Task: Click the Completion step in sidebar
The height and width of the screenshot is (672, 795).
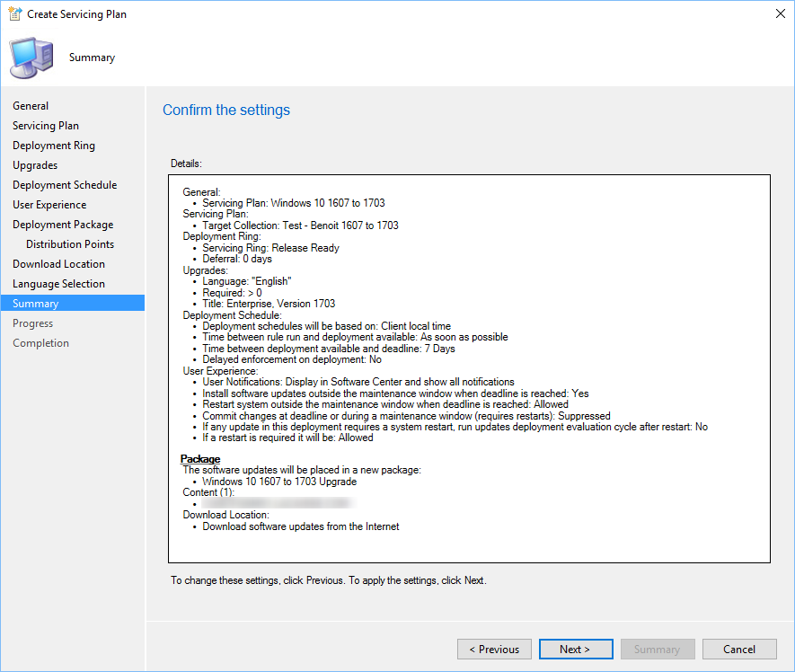Action: pyautogui.click(x=40, y=343)
